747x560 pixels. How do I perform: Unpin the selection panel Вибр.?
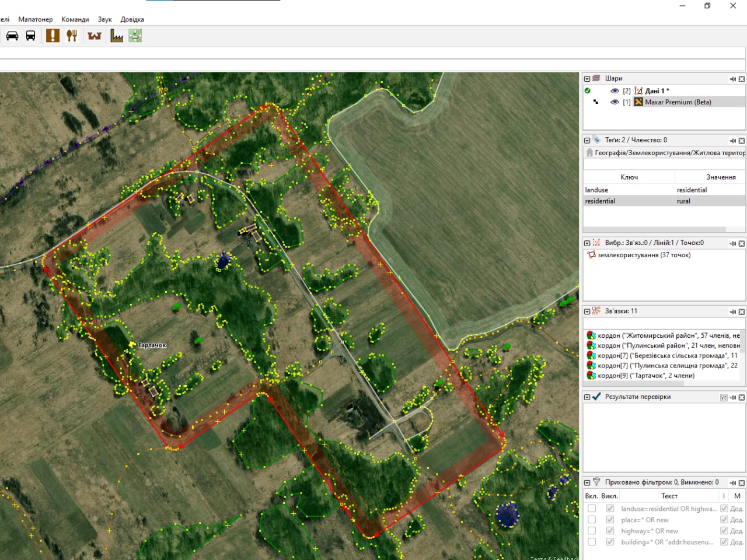732,243
